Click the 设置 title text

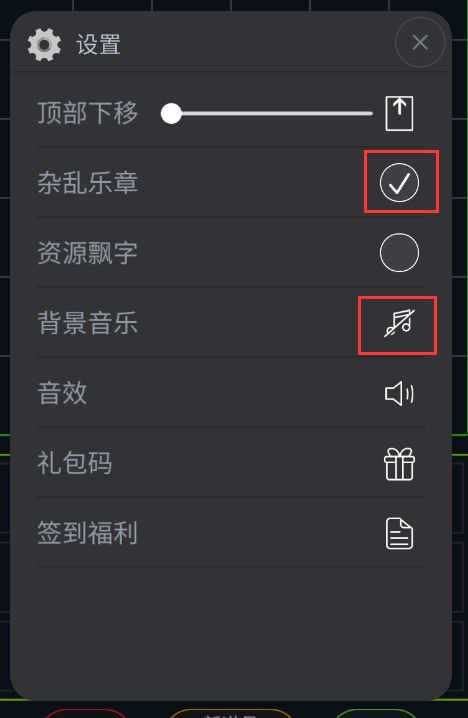98,45
